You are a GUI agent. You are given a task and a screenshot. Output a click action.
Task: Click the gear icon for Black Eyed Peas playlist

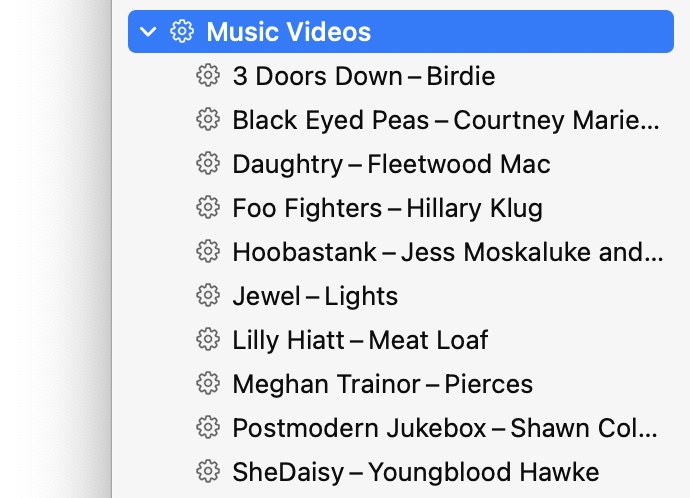207,120
